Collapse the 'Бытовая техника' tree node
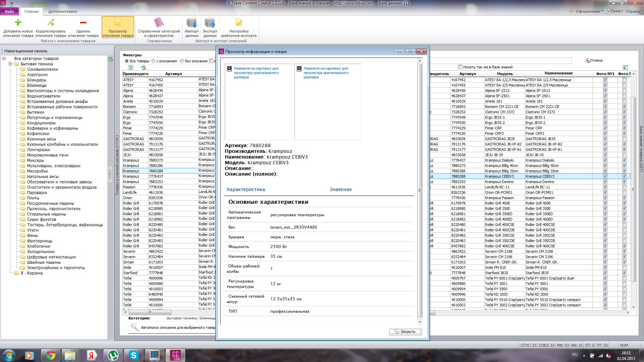This screenshot has height=362, width=644. point(10,64)
